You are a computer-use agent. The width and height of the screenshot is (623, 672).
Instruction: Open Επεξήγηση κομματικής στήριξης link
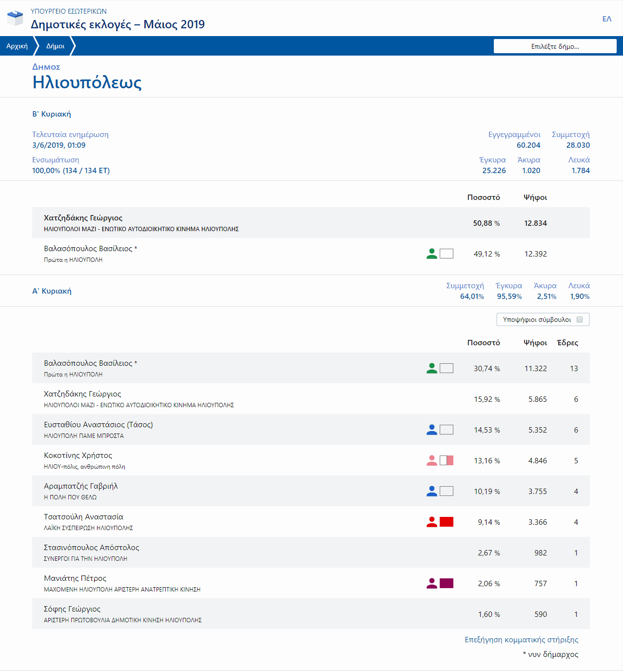pos(521,640)
